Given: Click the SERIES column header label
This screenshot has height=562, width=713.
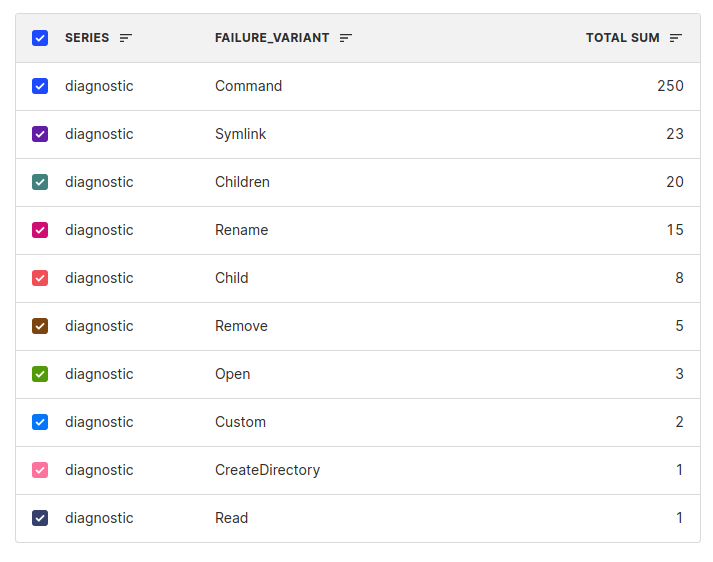Looking at the screenshot, I should (x=87, y=38).
